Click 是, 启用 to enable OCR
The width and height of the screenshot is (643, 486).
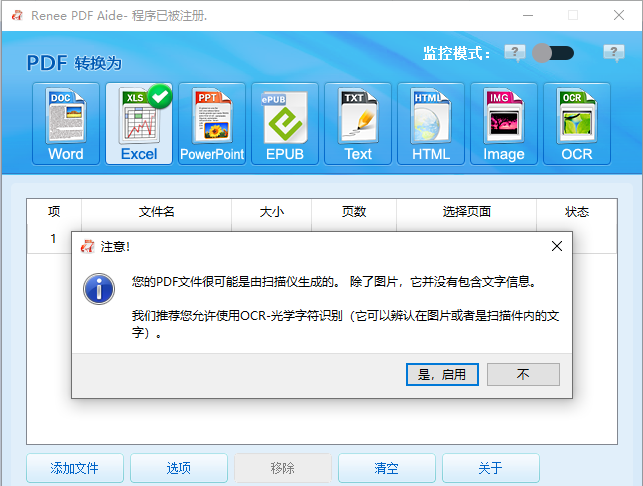442,374
